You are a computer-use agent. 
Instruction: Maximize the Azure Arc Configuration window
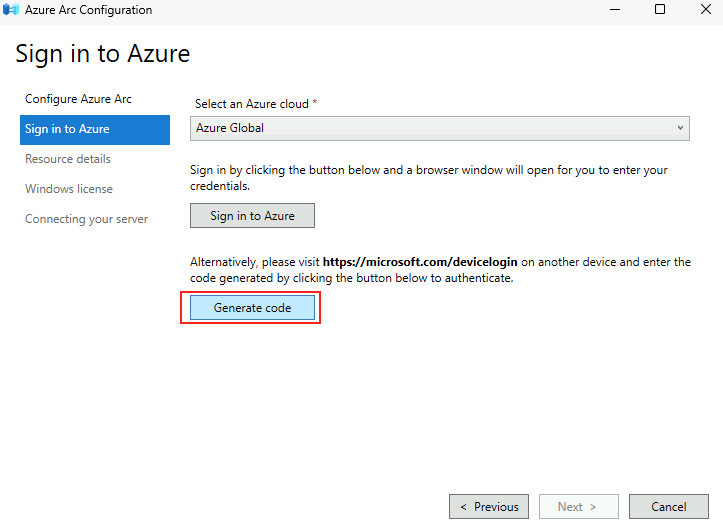[x=660, y=9]
